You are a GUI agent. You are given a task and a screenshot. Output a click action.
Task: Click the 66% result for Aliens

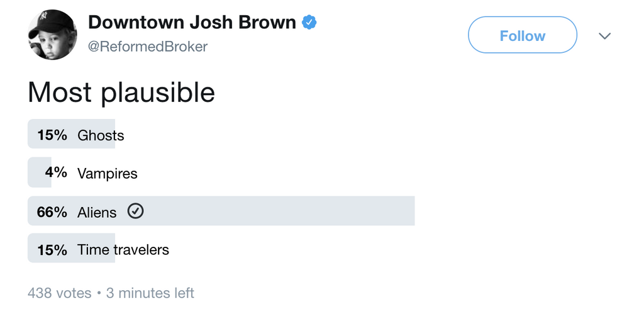click(x=52, y=212)
